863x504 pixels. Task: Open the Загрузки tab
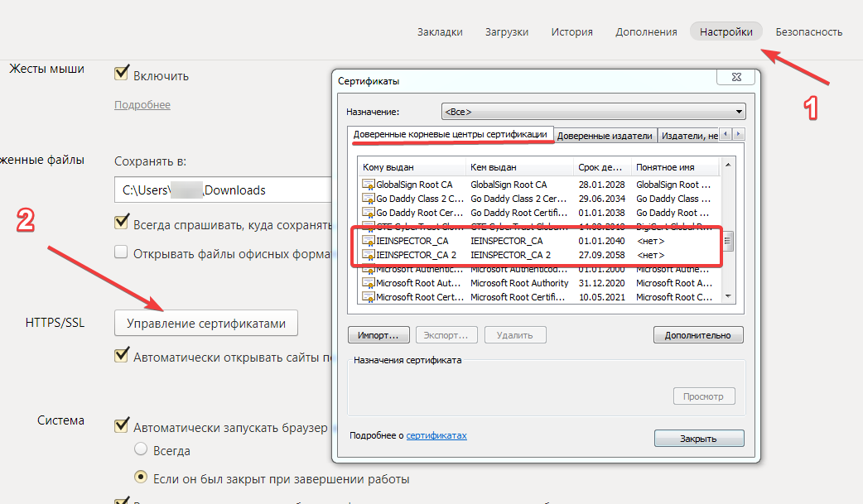506,32
